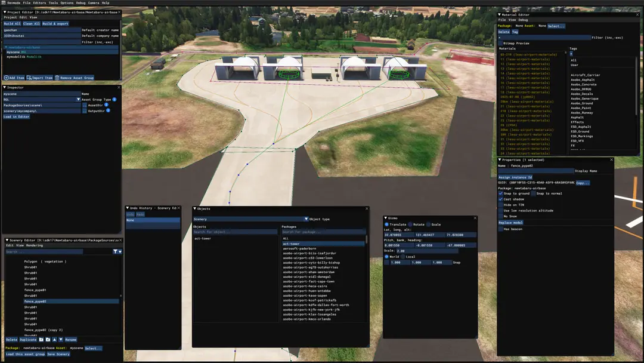Viewport: 644px width, 363px height.
Task: Enable Use low resolution altitude checkbox
Action: point(501,211)
